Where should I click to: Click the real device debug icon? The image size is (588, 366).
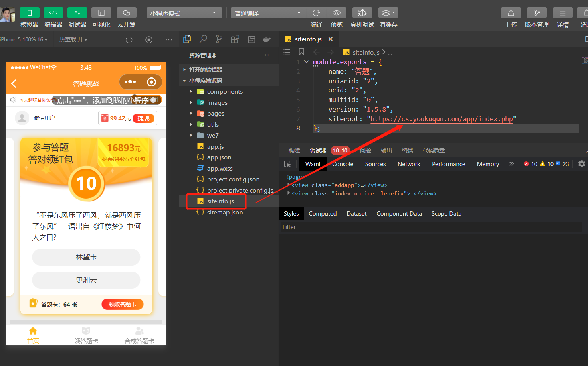362,13
